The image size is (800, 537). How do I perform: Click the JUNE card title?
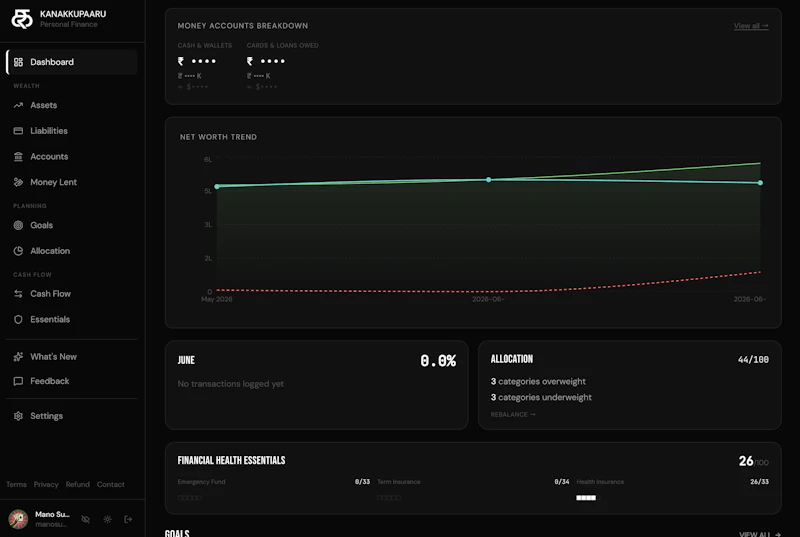tap(186, 360)
